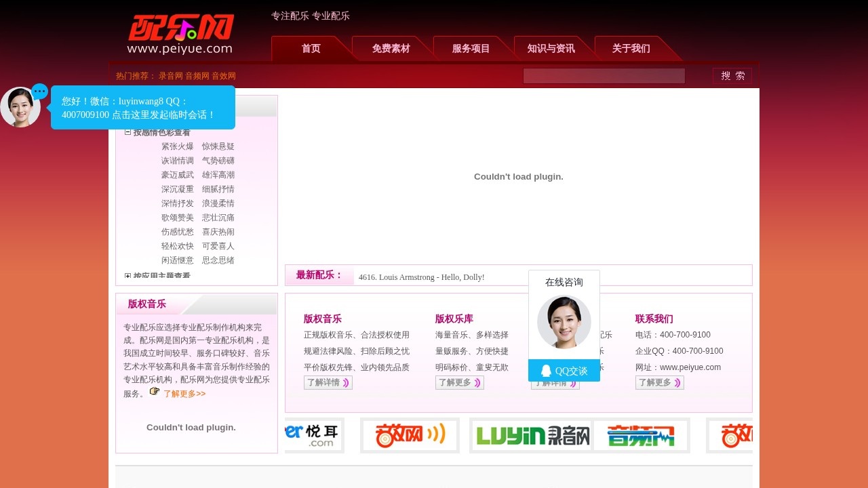Switch to the 免费素材 tab
This screenshot has height=488, width=868.
click(391, 48)
